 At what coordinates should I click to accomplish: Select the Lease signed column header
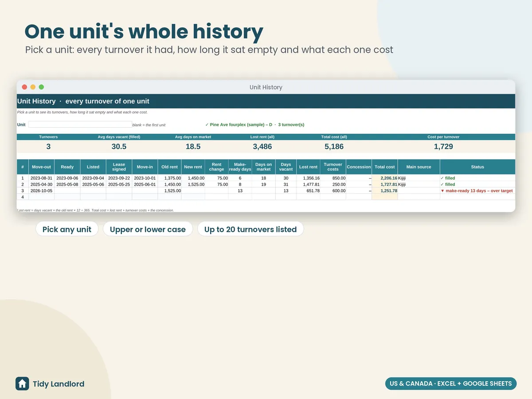click(x=119, y=167)
